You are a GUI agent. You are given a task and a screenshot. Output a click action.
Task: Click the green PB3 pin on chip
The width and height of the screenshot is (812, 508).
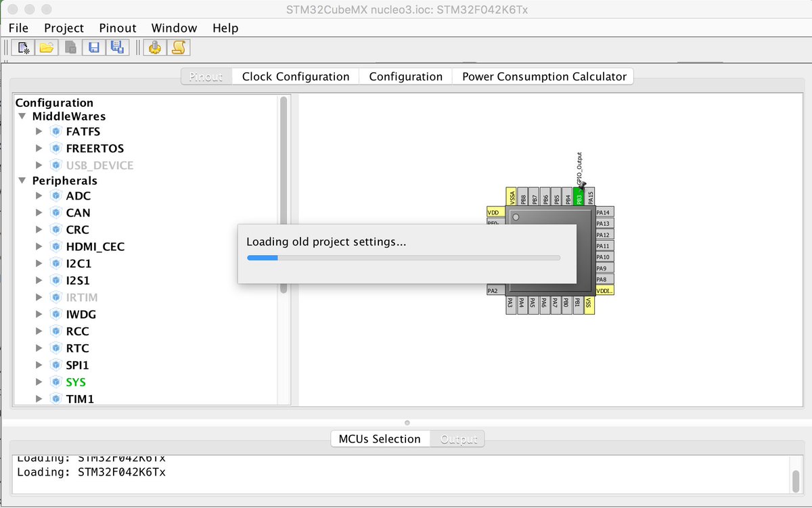[x=579, y=197]
